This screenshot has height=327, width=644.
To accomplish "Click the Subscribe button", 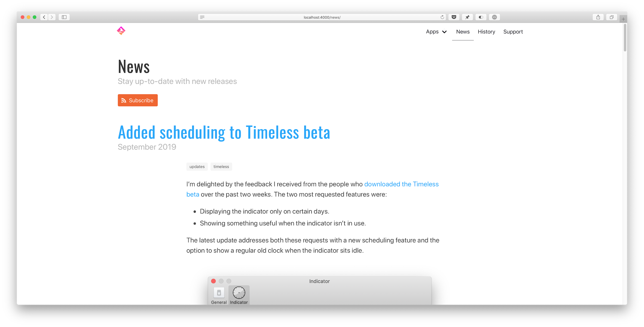I will click(137, 100).
